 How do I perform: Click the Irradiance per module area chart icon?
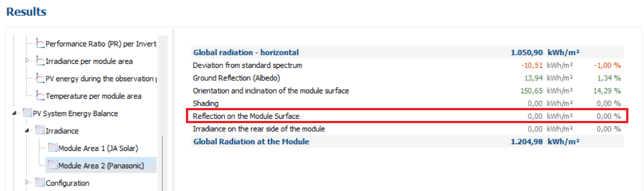click(x=40, y=61)
